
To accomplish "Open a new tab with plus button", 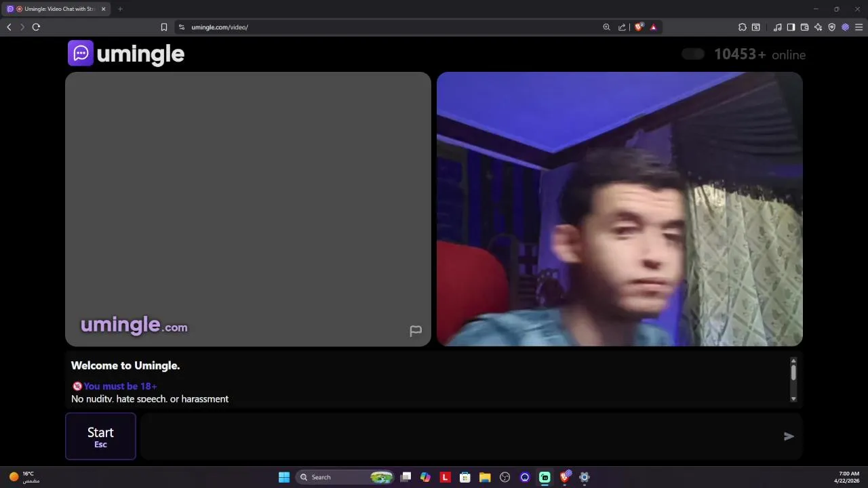I will pos(120,9).
